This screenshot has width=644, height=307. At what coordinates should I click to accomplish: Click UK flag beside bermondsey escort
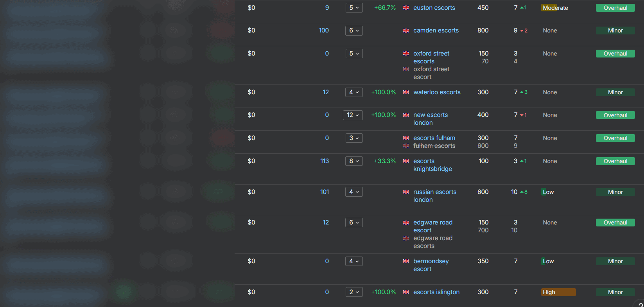pos(406,261)
